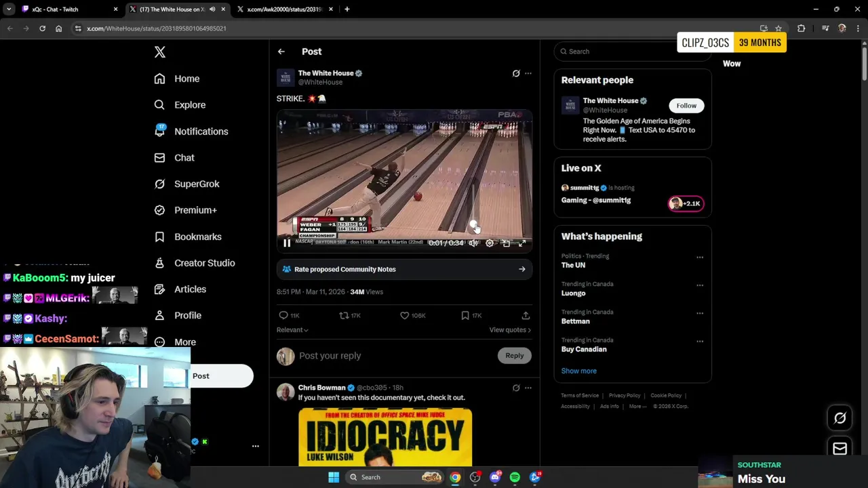Open View quotes link
This screenshot has width=868, height=488.
coord(510,330)
